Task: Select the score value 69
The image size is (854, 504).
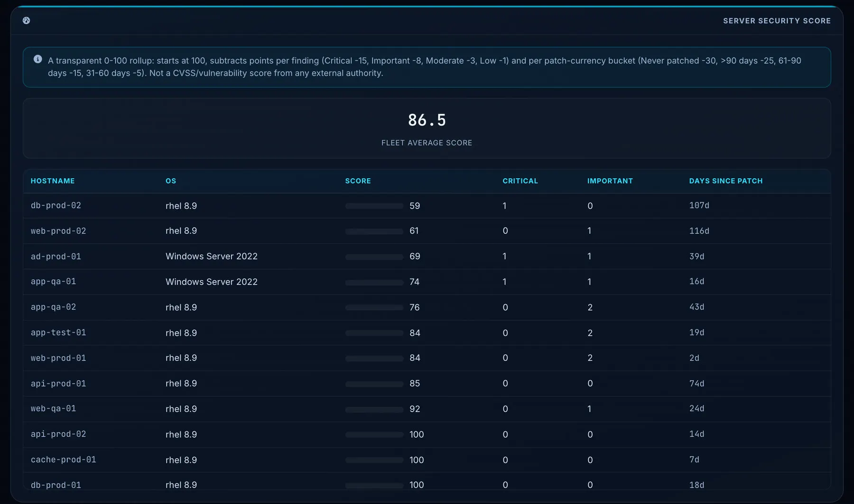Action: [415, 256]
